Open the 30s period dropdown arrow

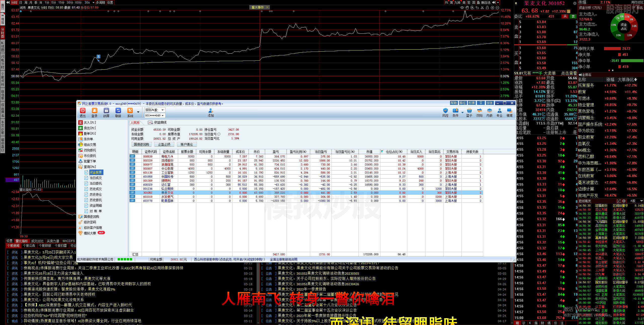[x=93, y=3]
